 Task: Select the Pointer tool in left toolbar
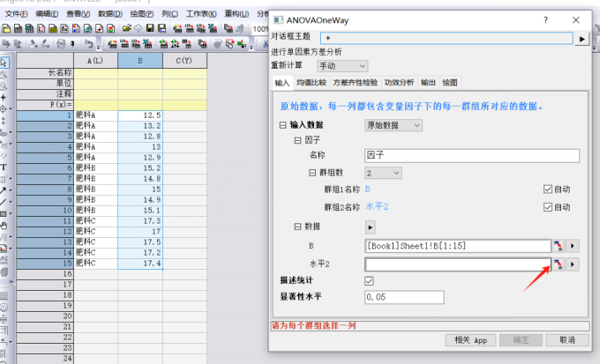4,63
